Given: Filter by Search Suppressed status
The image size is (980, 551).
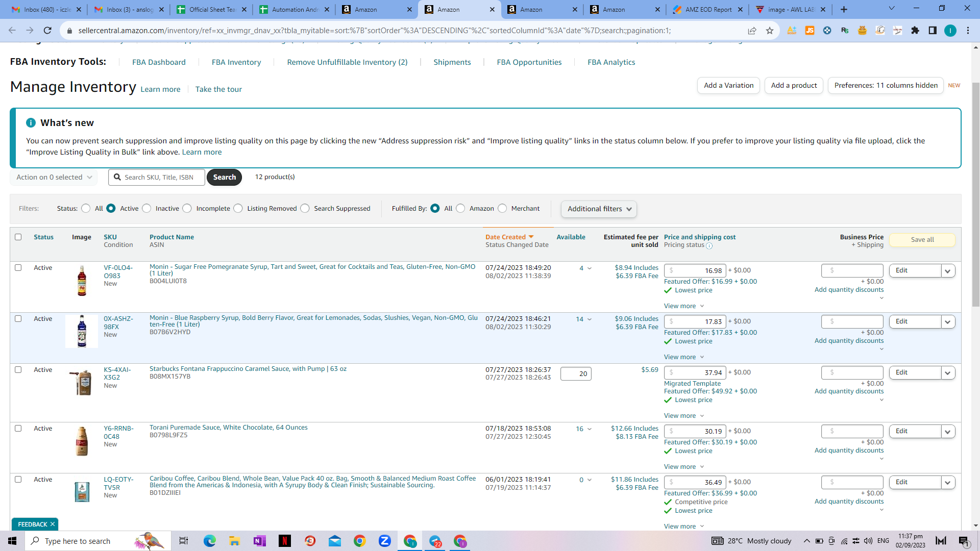Looking at the screenshot, I should [305, 209].
